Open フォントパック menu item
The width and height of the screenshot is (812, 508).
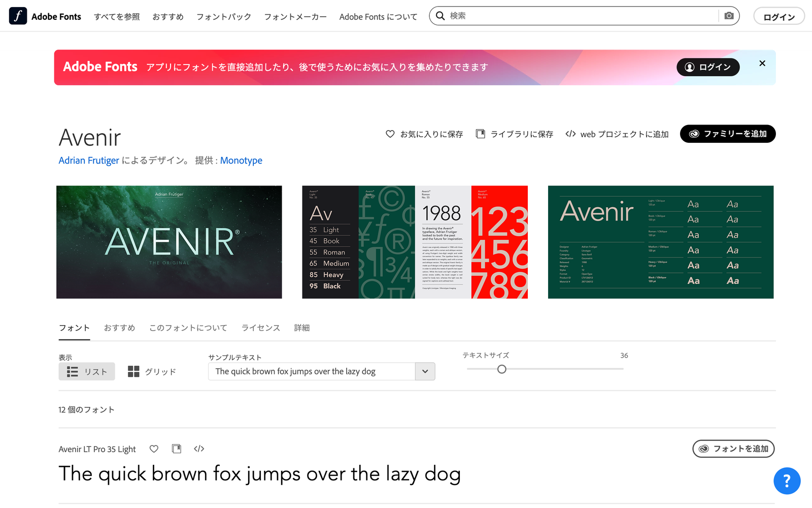(x=224, y=17)
